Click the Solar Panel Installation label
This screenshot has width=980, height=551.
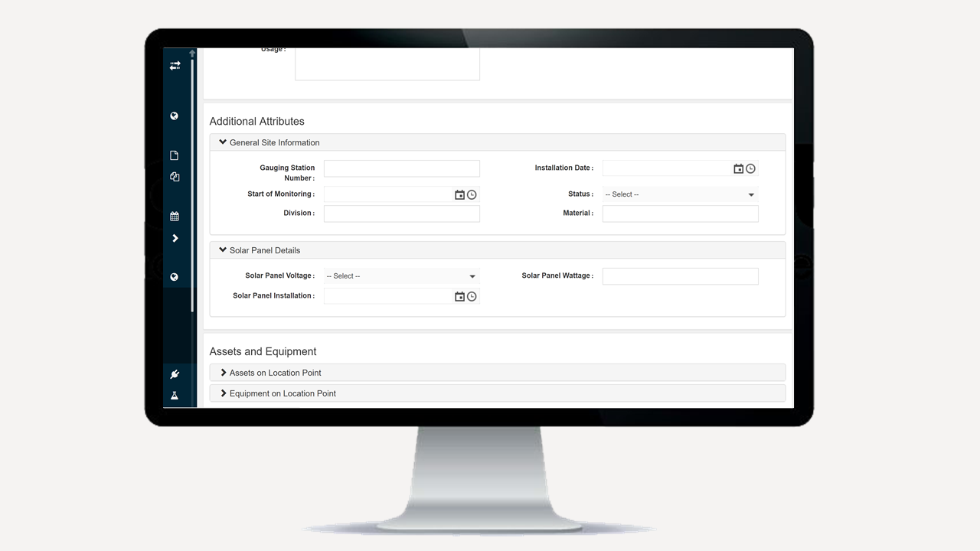[x=273, y=295]
